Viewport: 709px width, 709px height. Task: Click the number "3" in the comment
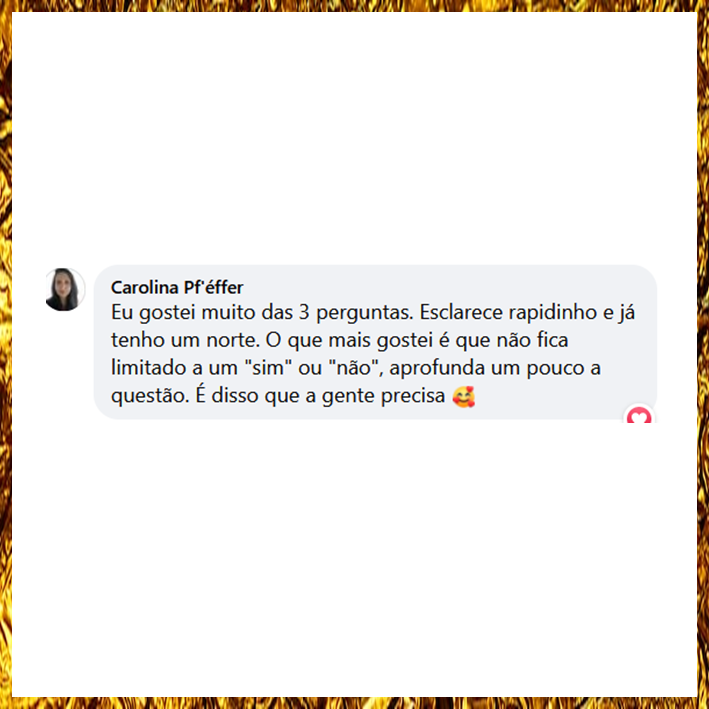tap(304, 312)
